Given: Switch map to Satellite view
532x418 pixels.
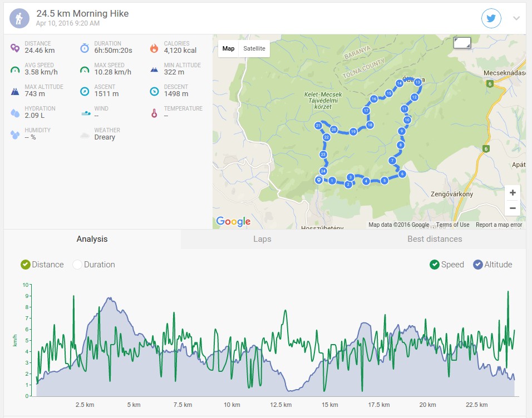Looking at the screenshot, I should (x=254, y=48).
